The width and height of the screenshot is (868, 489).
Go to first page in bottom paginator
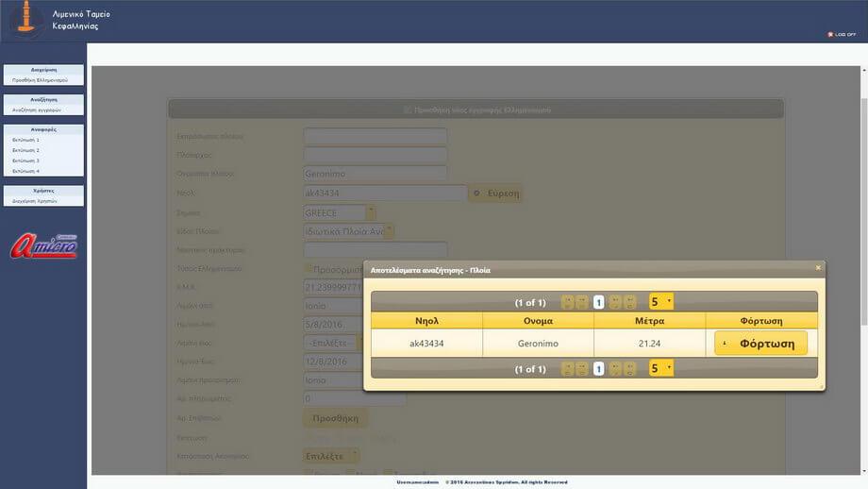[x=567, y=368]
